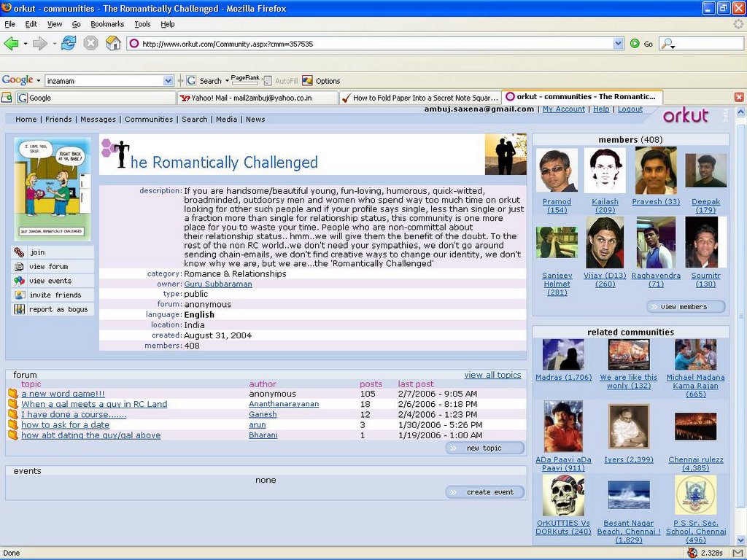Click folder icon beside 'how to ask for a date'
This screenshot has width=747, height=560.
click(x=13, y=425)
